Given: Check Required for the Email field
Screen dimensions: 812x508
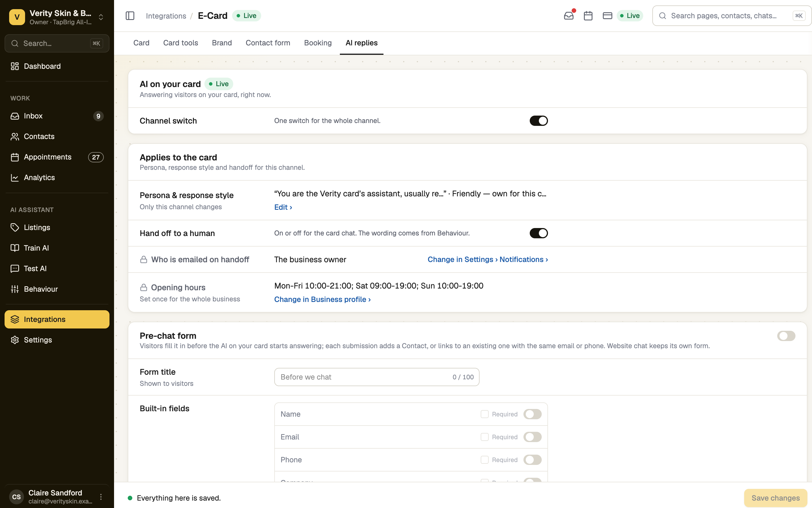Looking at the screenshot, I should 484,437.
